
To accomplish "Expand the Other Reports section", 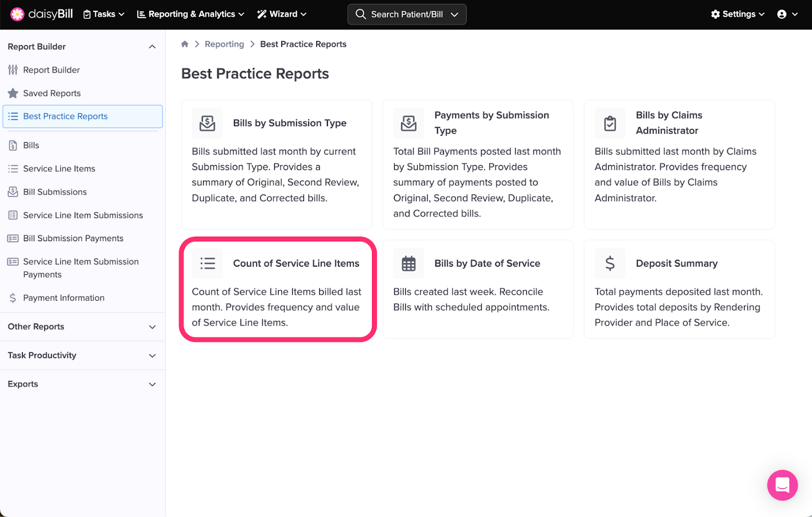I will click(x=152, y=327).
